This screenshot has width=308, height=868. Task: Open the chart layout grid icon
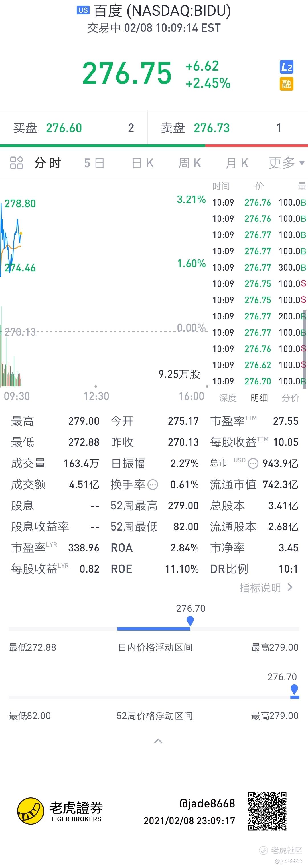17,163
